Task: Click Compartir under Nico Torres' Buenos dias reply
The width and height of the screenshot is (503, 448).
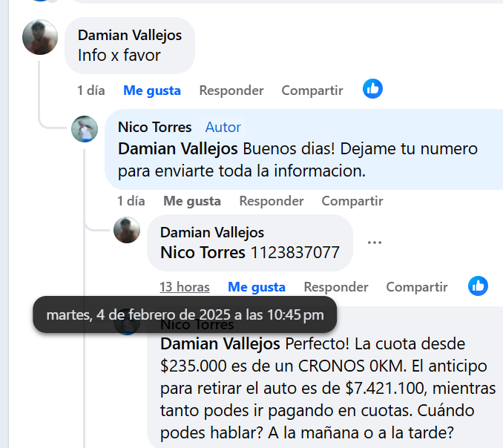Action: tap(352, 201)
